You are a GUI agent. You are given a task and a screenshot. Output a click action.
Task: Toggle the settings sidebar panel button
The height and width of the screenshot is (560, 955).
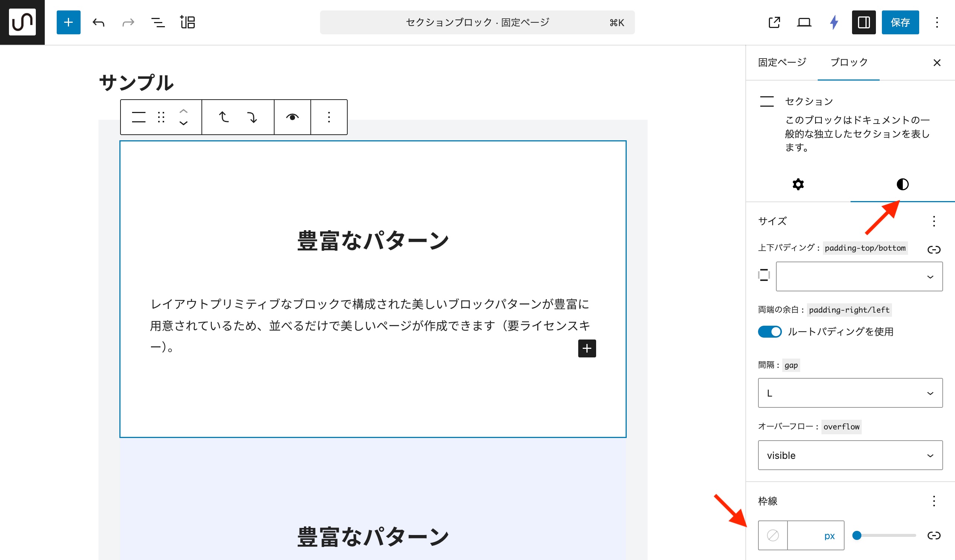[863, 22]
